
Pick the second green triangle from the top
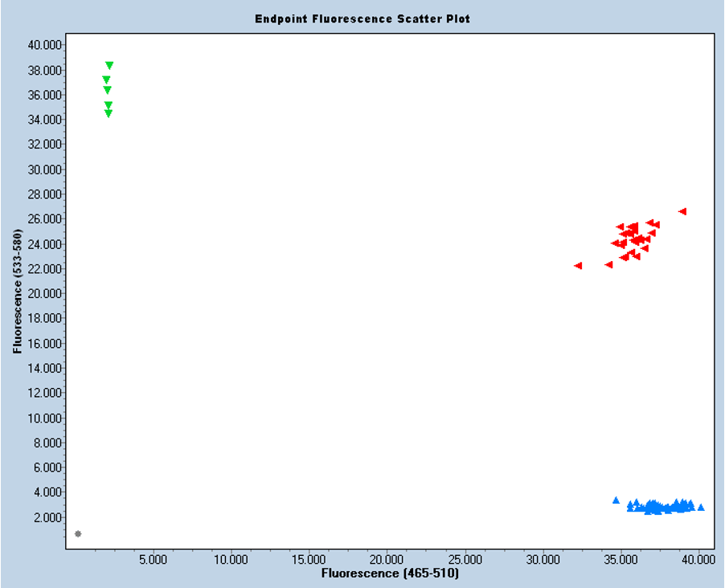point(106,80)
